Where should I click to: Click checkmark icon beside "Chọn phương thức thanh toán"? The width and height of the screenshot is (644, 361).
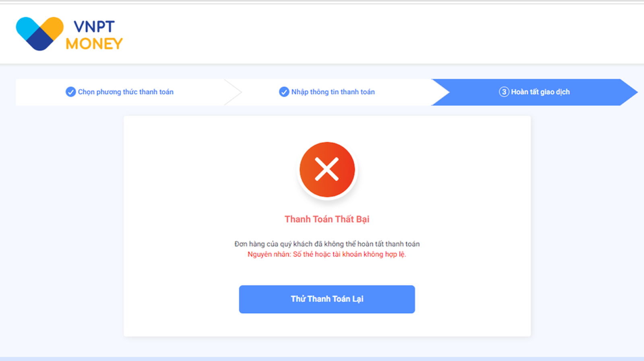click(x=70, y=92)
